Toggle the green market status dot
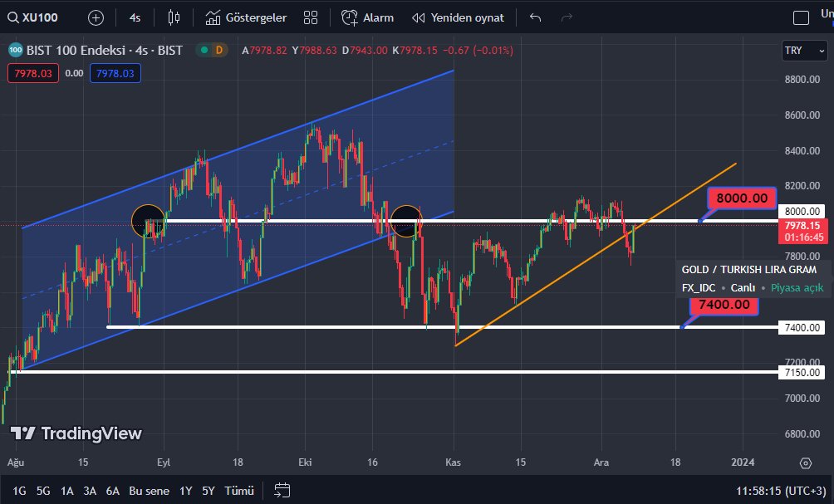Screen dimensions: 834x504 coord(204,51)
